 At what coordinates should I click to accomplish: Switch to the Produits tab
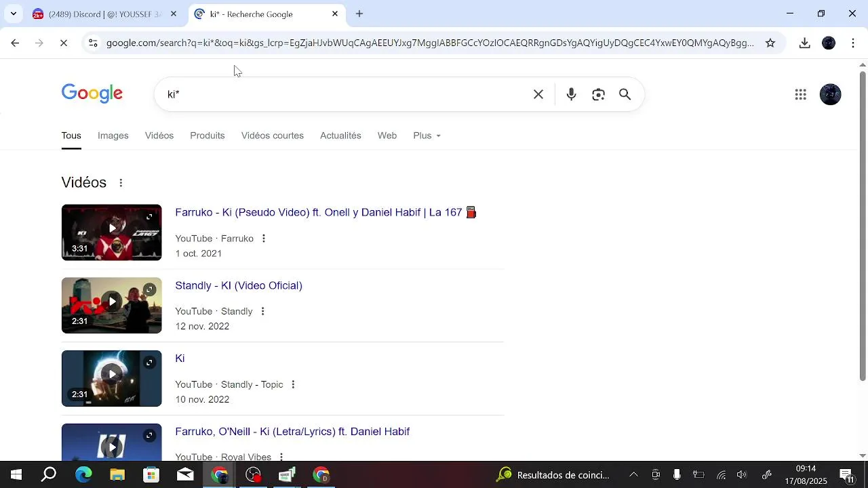click(208, 136)
